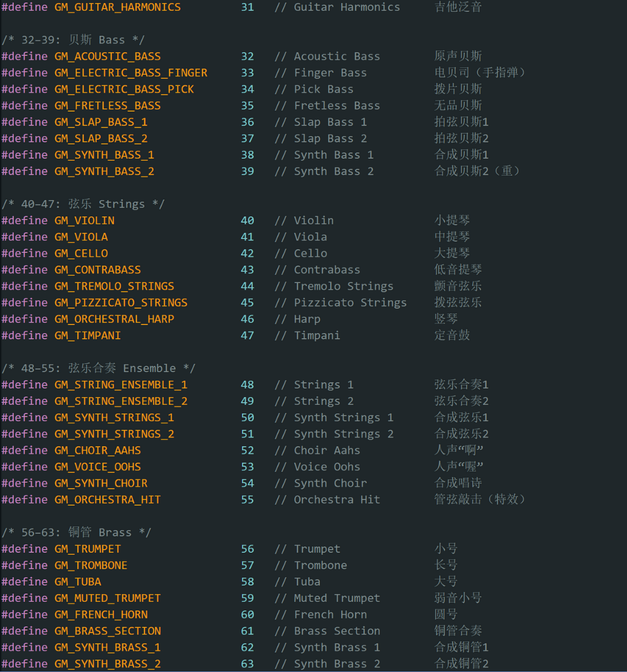Screen dimensions: 627x672
Task: Click the '// French Horn' comment text
Action: coord(320,615)
